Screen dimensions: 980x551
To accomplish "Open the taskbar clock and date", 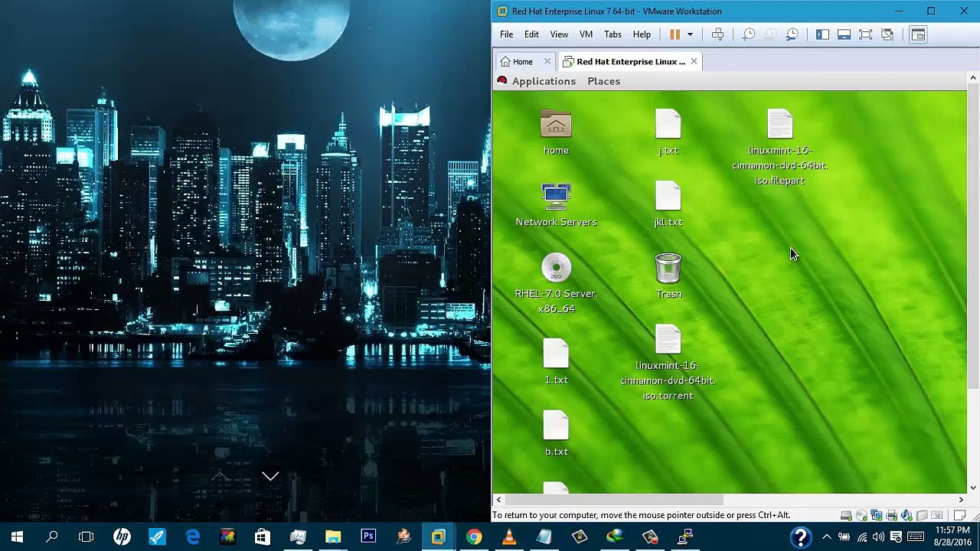I will [952, 536].
